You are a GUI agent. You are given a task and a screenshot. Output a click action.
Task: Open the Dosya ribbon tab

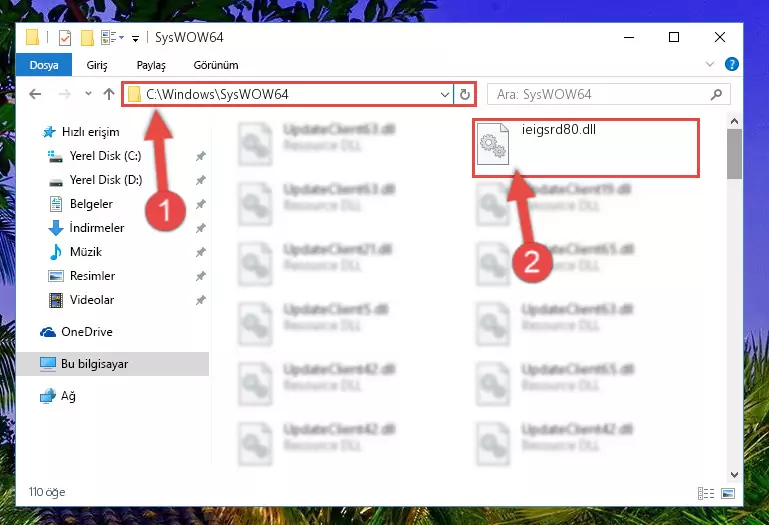[44, 65]
